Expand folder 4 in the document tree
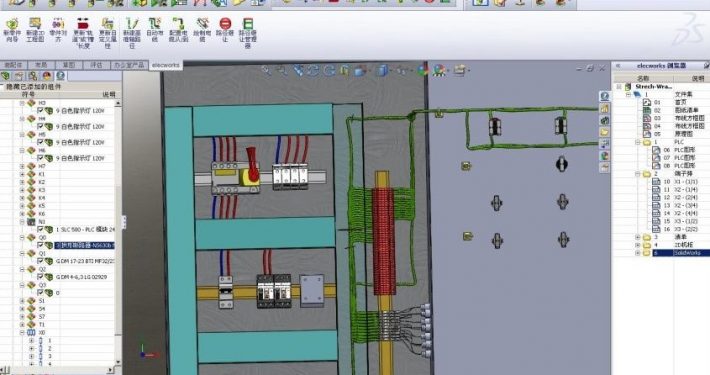The image size is (710, 375). click(638, 245)
